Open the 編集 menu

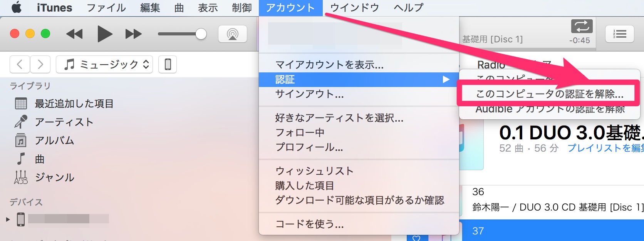[150, 8]
